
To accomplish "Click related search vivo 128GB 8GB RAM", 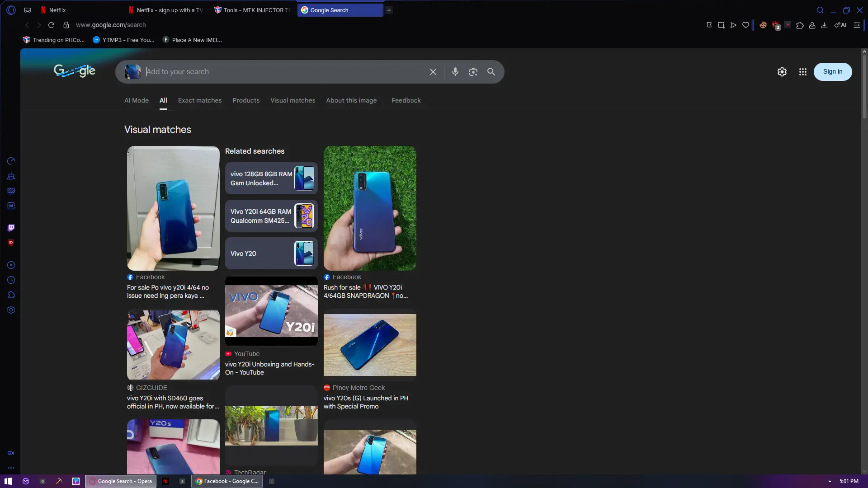I will coord(271,178).
